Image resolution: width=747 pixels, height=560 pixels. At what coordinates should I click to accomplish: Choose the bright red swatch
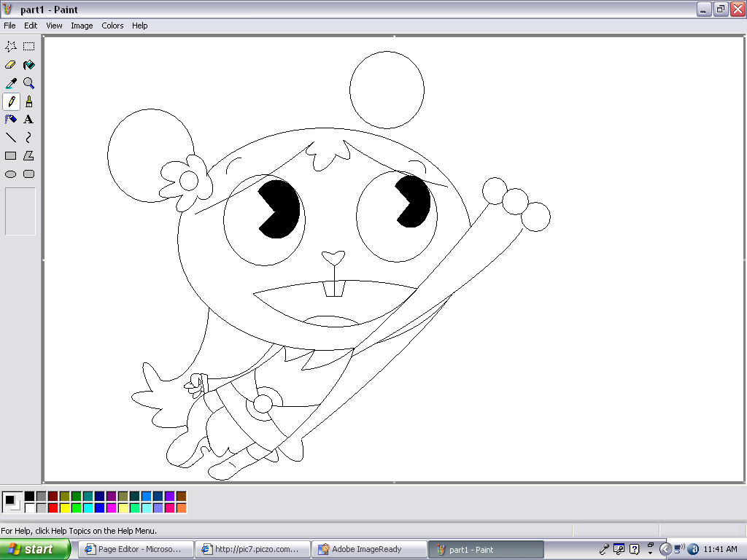[53, 508]
